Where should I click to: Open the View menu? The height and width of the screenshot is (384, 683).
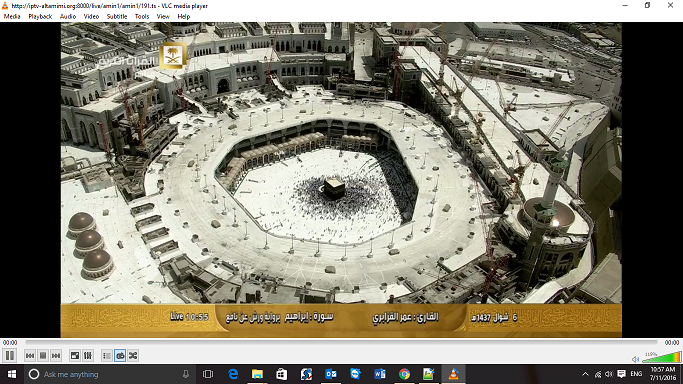(163, 17)
